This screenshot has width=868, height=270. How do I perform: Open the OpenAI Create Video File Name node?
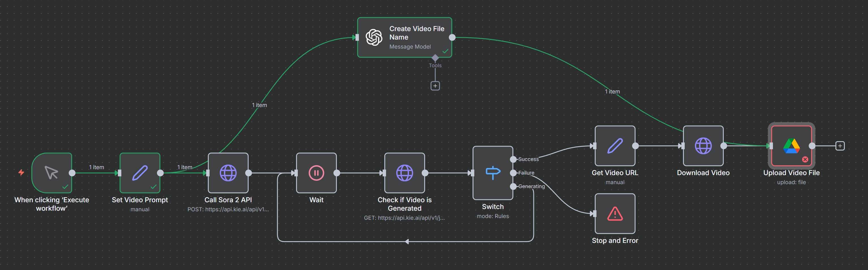[405, 37]
